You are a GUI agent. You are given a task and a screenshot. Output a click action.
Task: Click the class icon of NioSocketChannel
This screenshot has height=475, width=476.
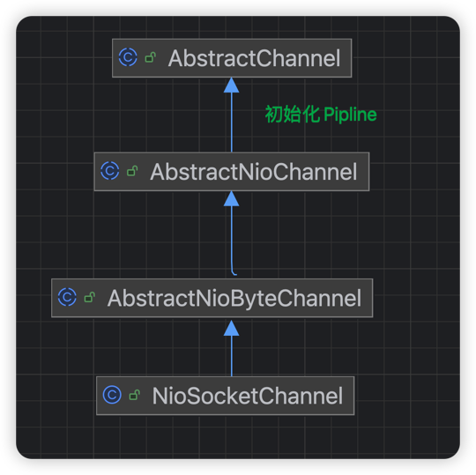(x=112, y=395)
